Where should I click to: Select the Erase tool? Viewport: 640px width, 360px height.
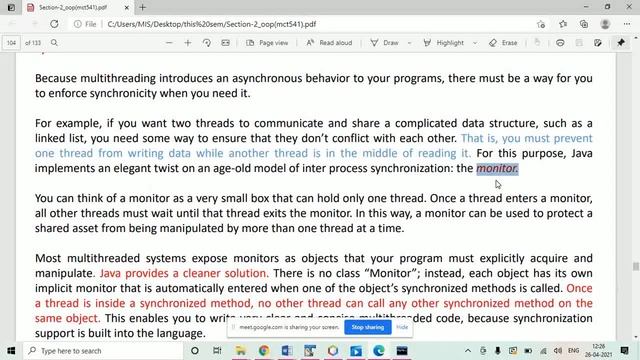(503, 42)
